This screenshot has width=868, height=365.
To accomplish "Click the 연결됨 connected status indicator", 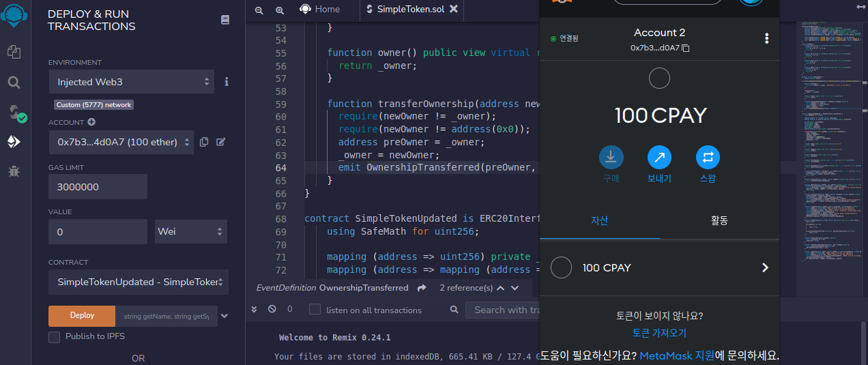I will pos(564,38).
